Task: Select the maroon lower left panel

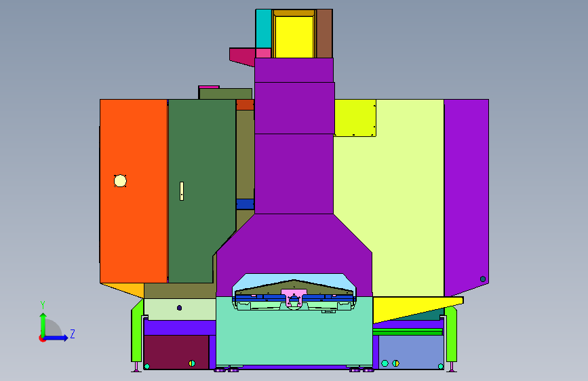Action: pyautogui.click(x=176, y=352)
